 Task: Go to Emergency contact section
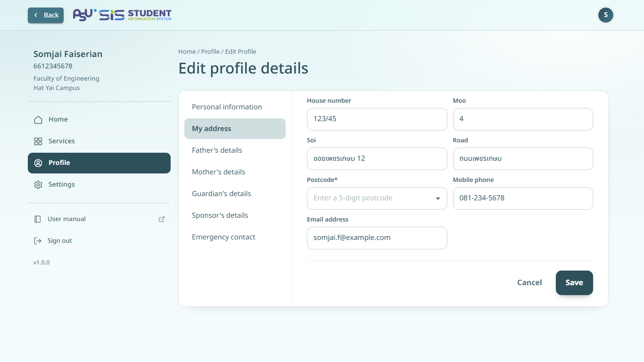click(235, 237)
